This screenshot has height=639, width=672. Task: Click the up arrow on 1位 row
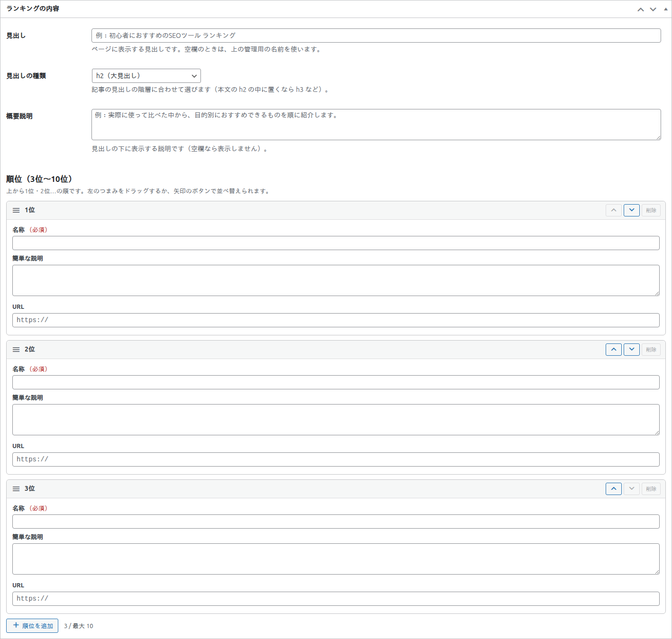pos(614,210)
